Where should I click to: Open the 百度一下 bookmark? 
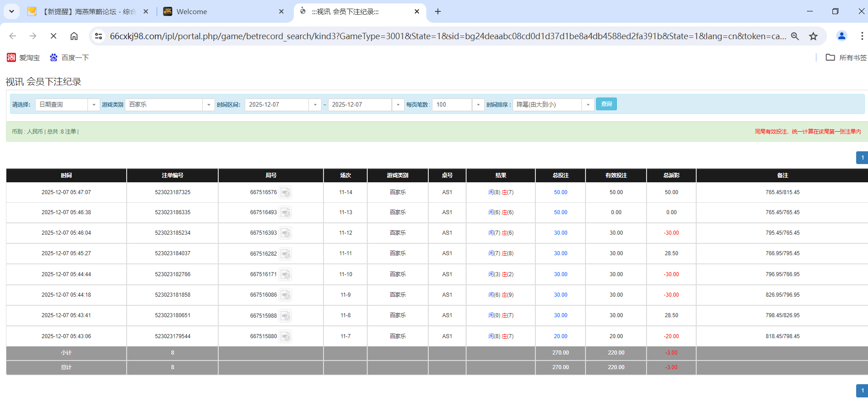(x=68, y=57)
